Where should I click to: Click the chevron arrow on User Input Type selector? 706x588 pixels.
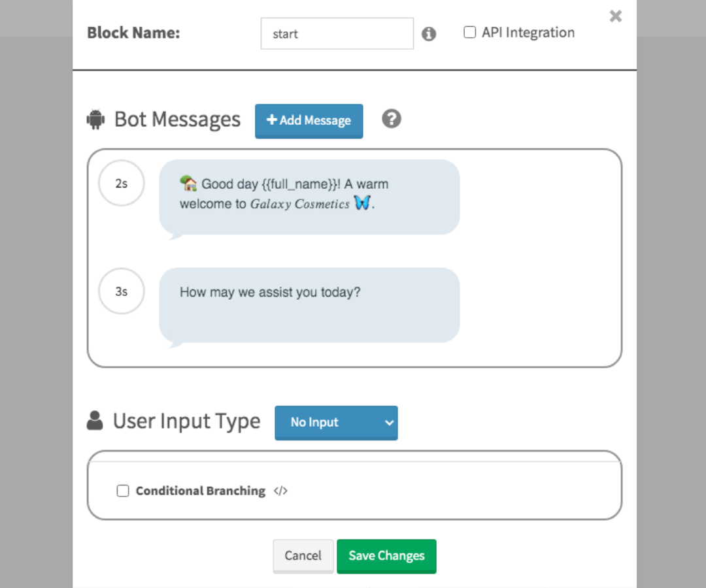[x=389, y=423]
